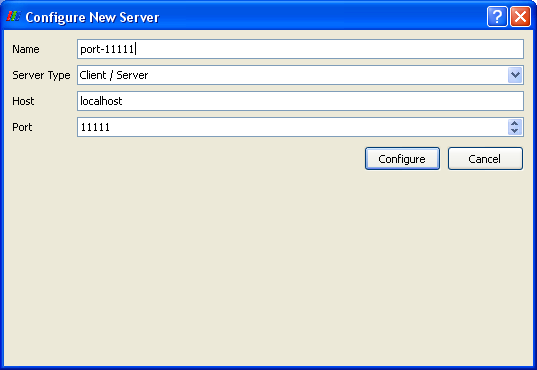Click the Name label
The width and height of the screenshot is (537, 370).
click(26, 49)
